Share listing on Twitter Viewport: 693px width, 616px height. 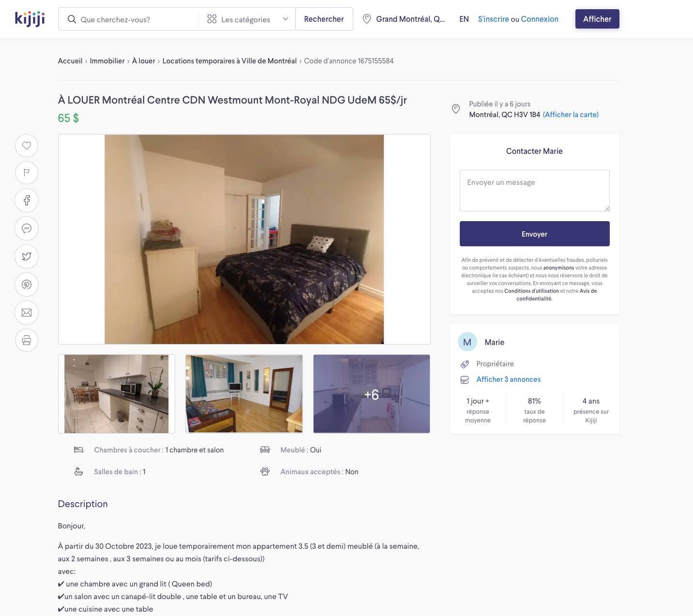27,256
